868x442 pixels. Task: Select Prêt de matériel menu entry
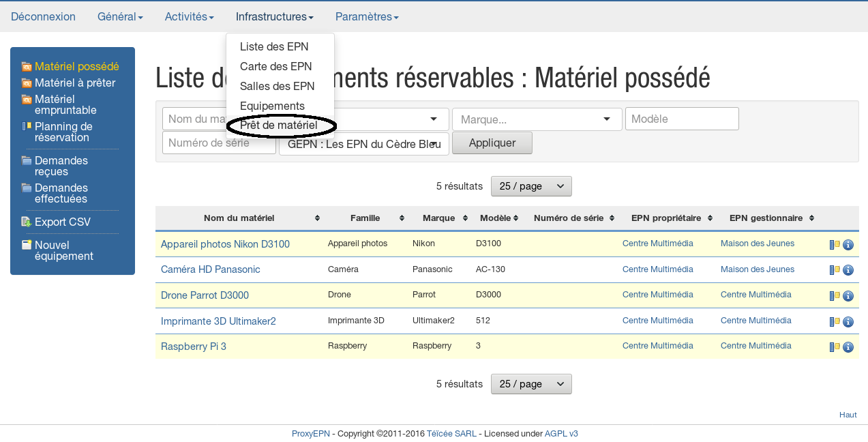coord(278,126)
